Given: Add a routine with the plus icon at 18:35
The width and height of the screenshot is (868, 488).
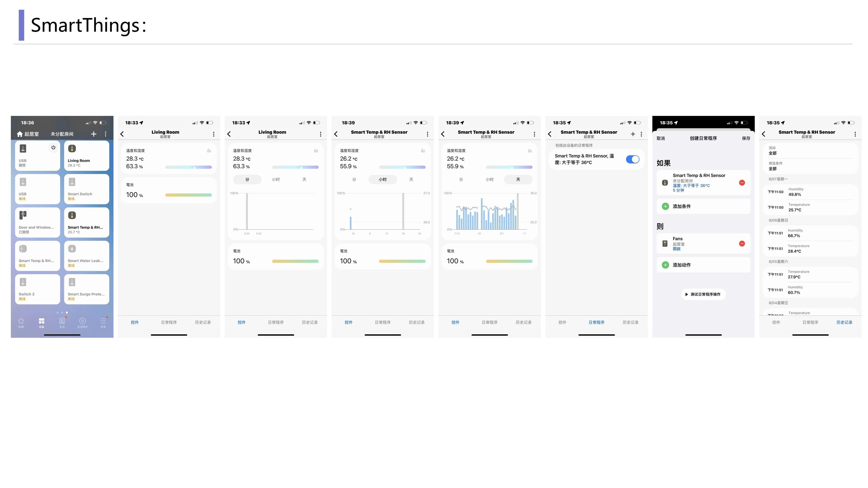Looking at the screenshot, I should pos(633,134).
